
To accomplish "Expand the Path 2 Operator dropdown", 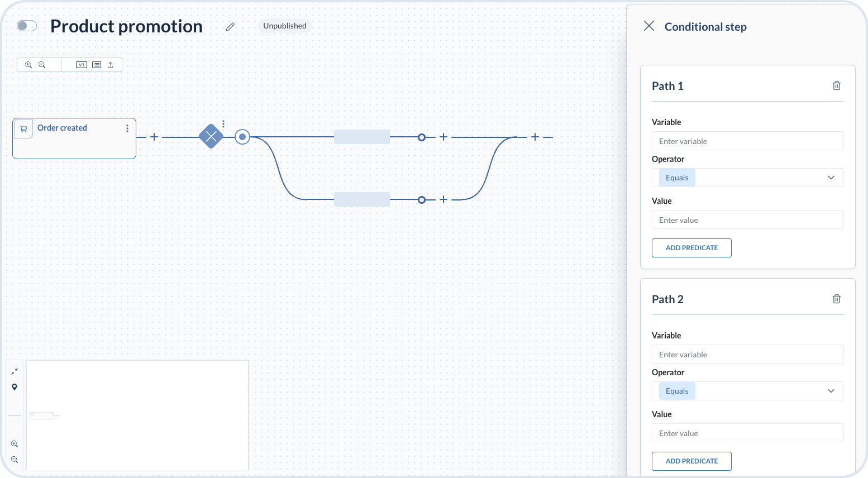I will pos(831,391).
